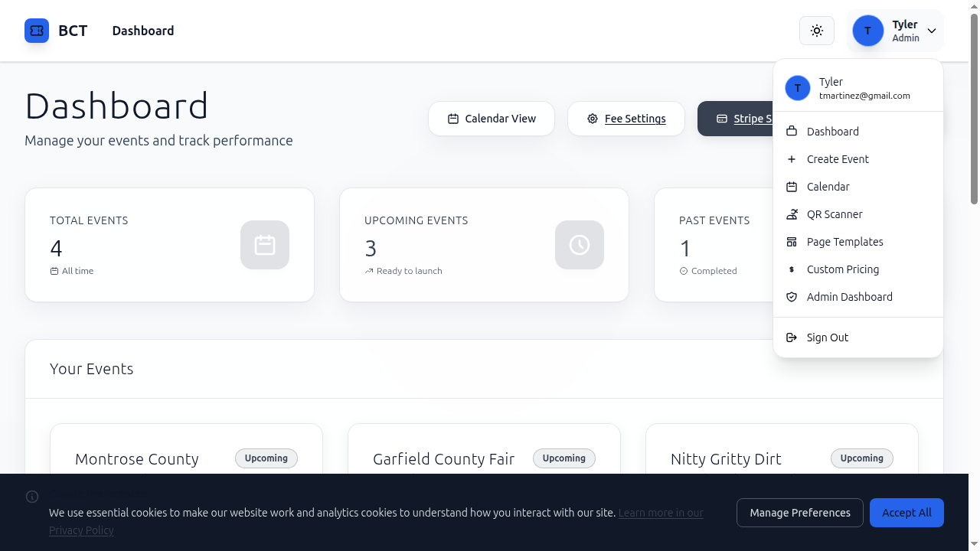Viewport: 980px width, 551px height.
Task: Open Fee Settings
Action: click(x=626, y=119)
